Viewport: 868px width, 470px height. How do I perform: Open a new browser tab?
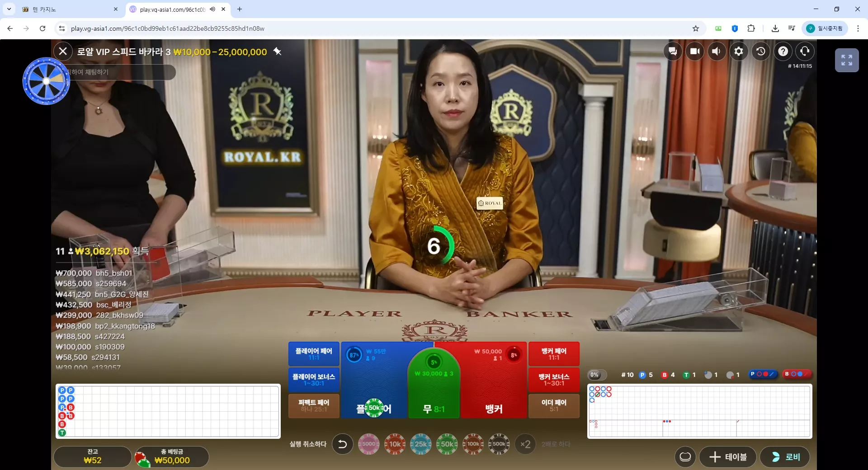click(240, 9)
